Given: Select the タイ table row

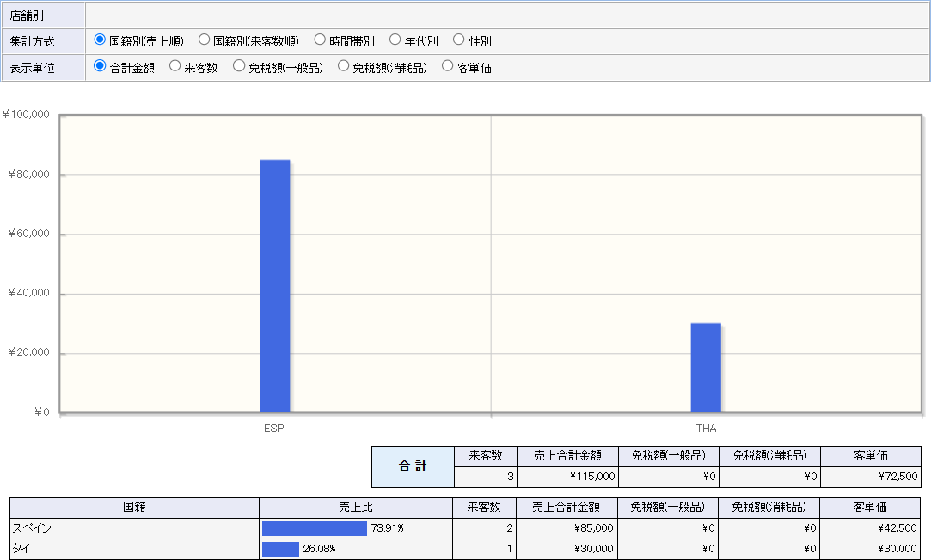Looking at the screenshot, I should point(466,549).
